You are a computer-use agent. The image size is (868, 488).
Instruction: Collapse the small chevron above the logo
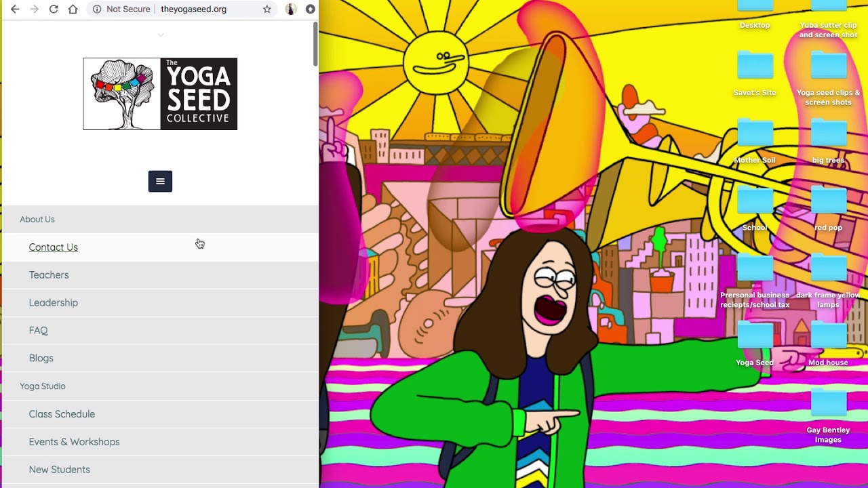[161, 35]
